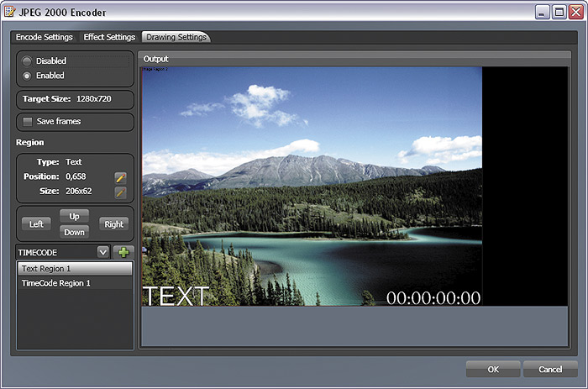Image resolution: width=588 pixels, height=389 pixels.
Task: Switch to the Encode Settings tab
Action: [44, 37]
